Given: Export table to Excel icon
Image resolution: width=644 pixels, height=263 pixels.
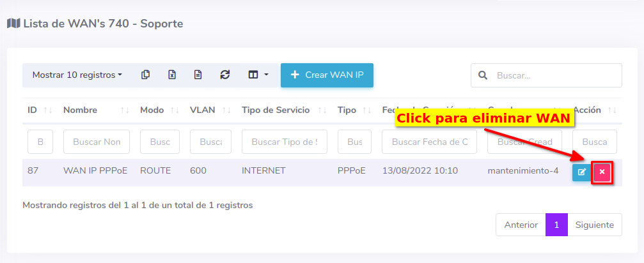Looking at the screenshot, I should (172, 75).
